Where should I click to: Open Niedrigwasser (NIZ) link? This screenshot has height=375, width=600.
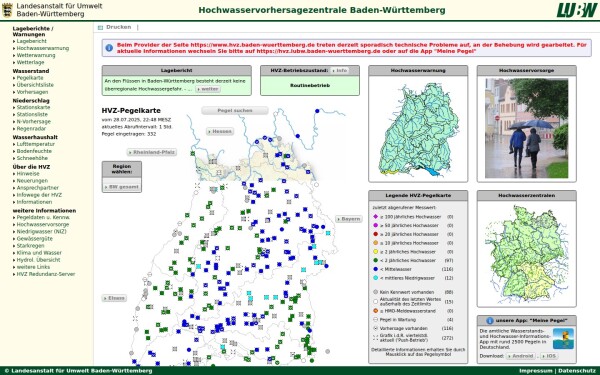(41, 232)
